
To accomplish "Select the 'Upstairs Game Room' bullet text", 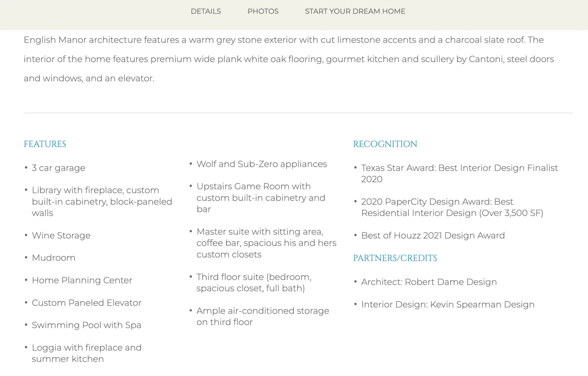I will [261, 198].
